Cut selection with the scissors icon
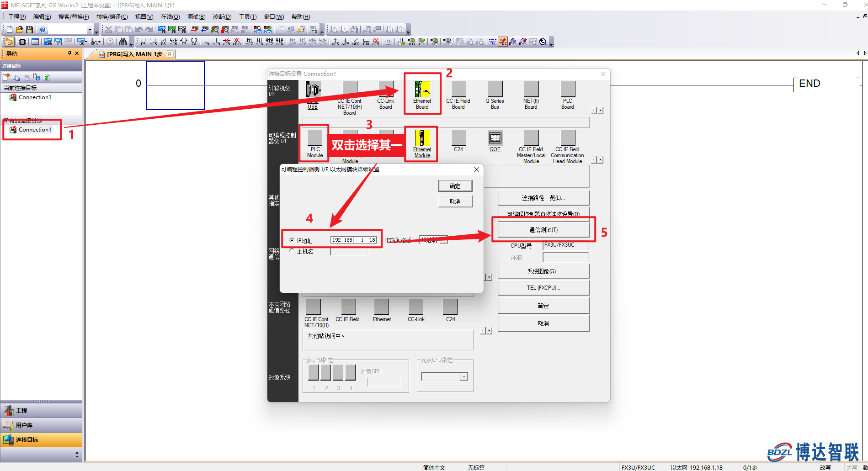868x471 pixels. point(108,30)
